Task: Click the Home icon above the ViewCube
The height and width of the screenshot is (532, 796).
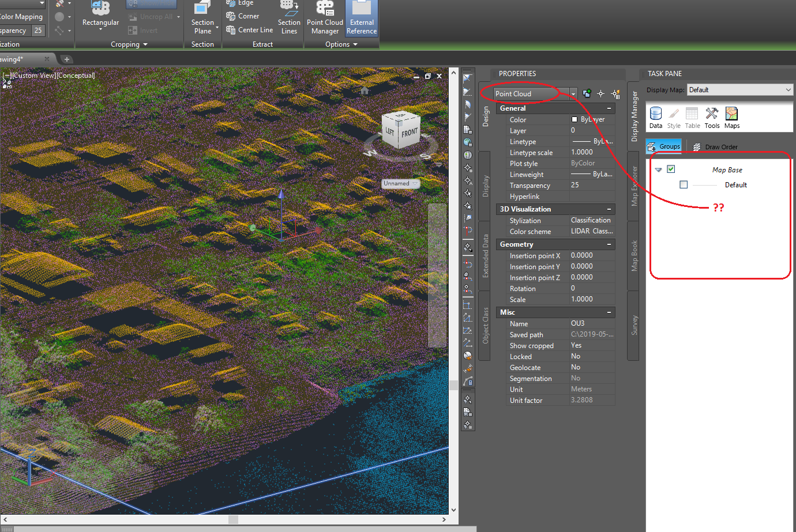Action: coord(365,91)
